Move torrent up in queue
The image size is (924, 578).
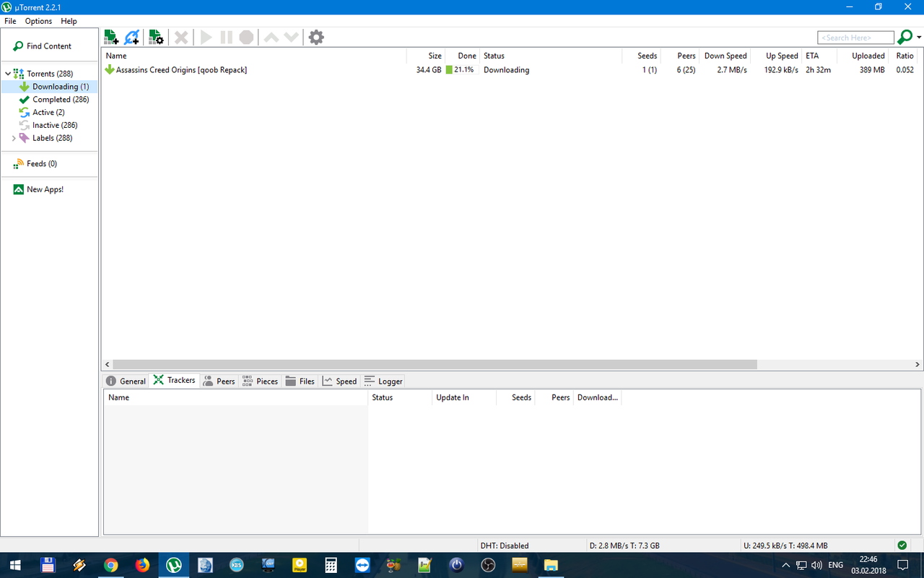[271, 37]
